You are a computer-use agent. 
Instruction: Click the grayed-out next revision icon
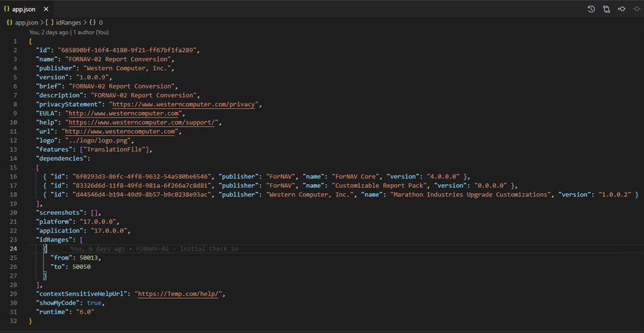tap(635, 9)
